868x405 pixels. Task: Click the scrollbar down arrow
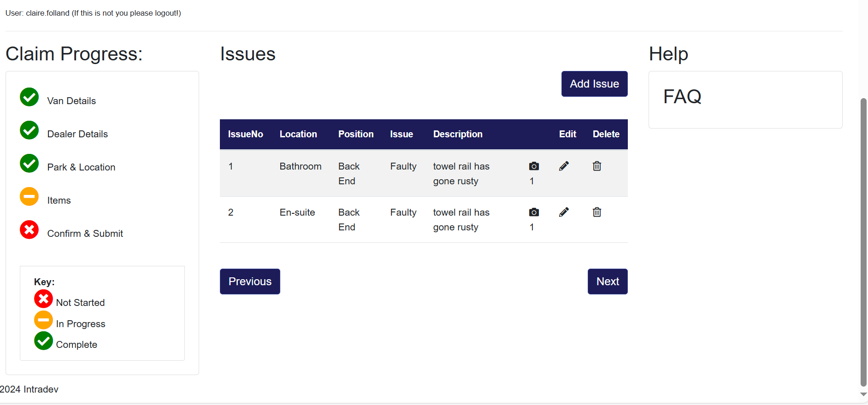pyautogui.click(x=863, y=395)
